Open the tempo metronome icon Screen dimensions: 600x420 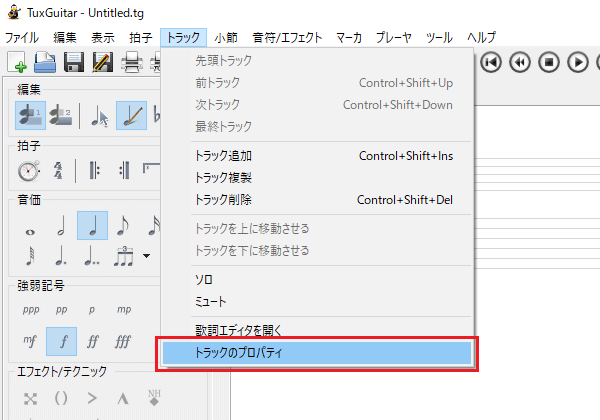point(29,171)
